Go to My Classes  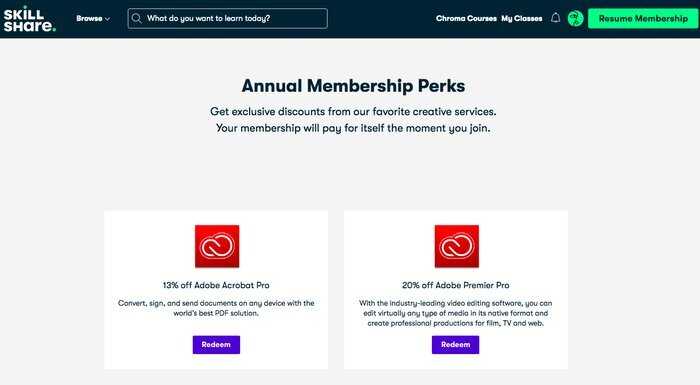[x=521, y=18]
